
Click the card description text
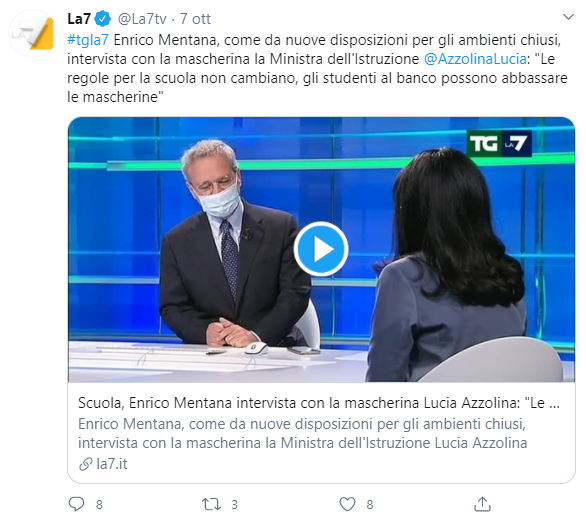point(302,434)
